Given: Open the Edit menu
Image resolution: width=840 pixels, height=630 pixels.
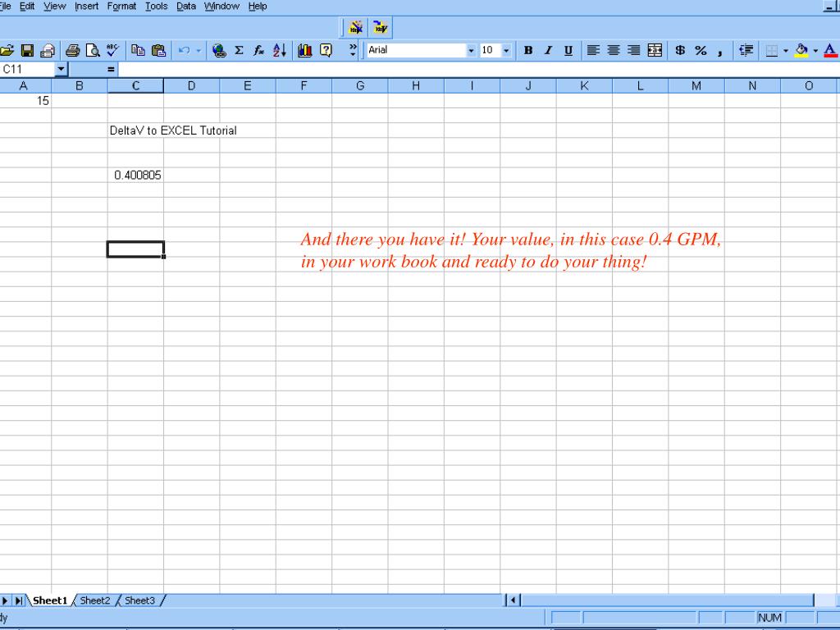Looking at the screenshot, I should click(27, 7).
